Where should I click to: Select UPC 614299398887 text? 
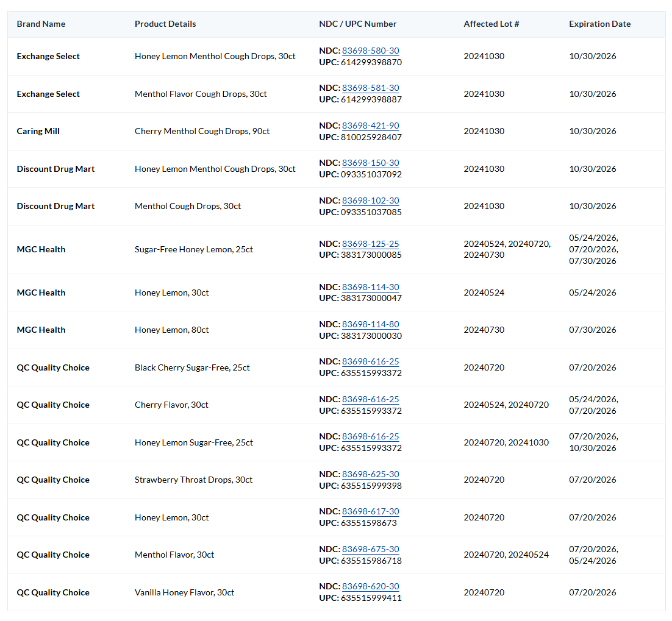click(360, 99)
